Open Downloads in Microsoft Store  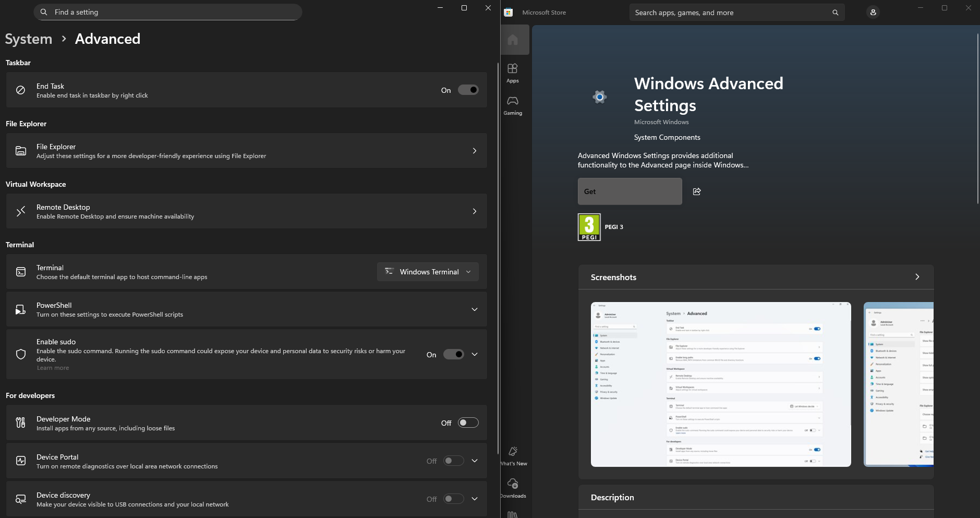pos(513,488)
